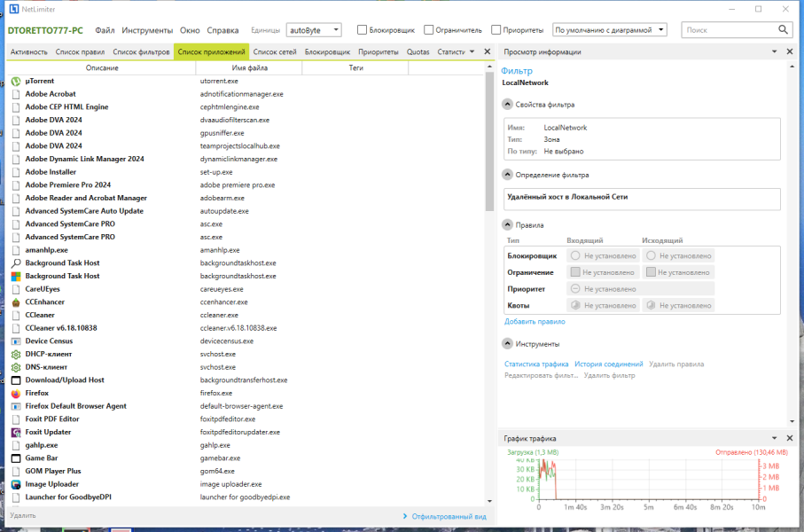Click the µTorrent application icon
804x532 pixels.
coord(16,81)
